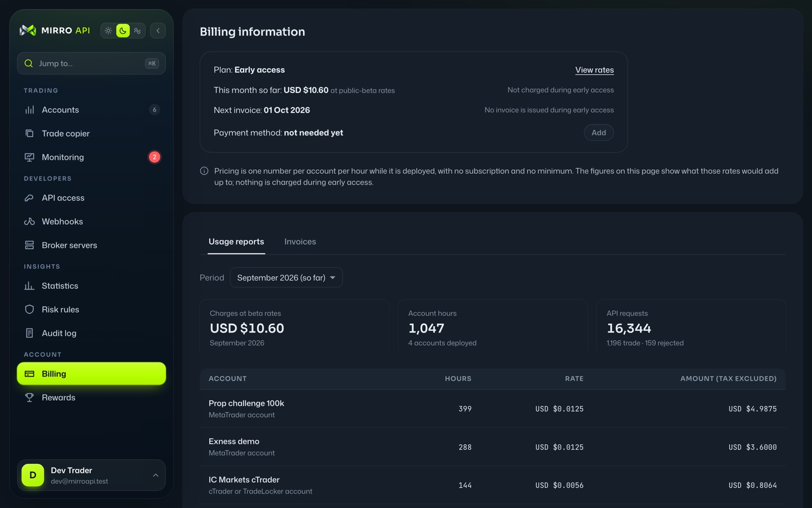The height and width of the screenshot is (508, 812).
Task: Click the API access link icon
Action: [x=29, y=198]
